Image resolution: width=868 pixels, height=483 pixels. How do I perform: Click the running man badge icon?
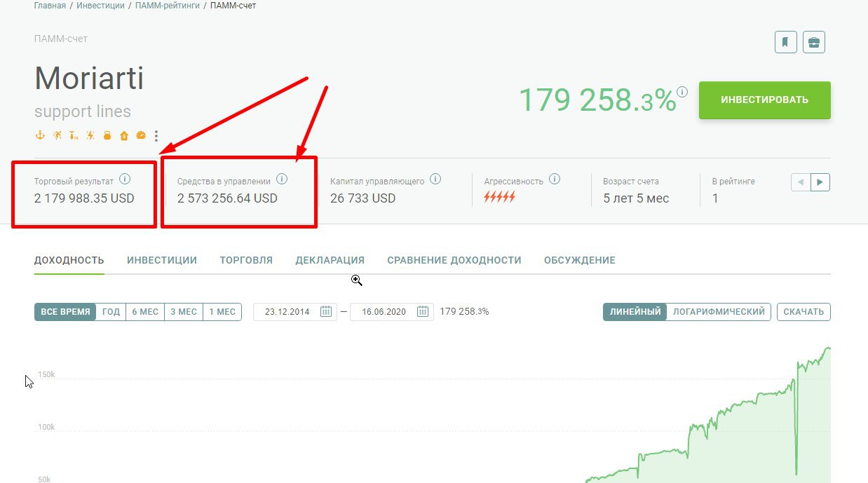click(x=57, y=135)
